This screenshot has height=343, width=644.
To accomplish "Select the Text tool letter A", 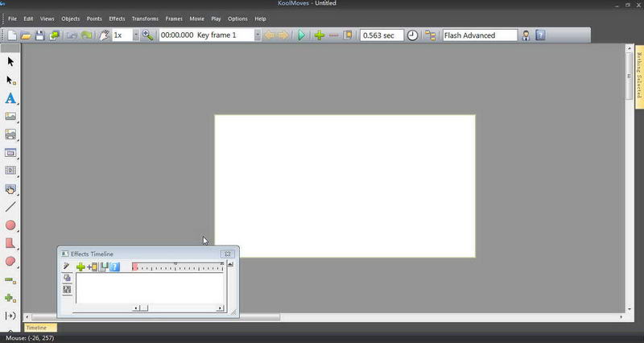I will [x=10, y=98].
